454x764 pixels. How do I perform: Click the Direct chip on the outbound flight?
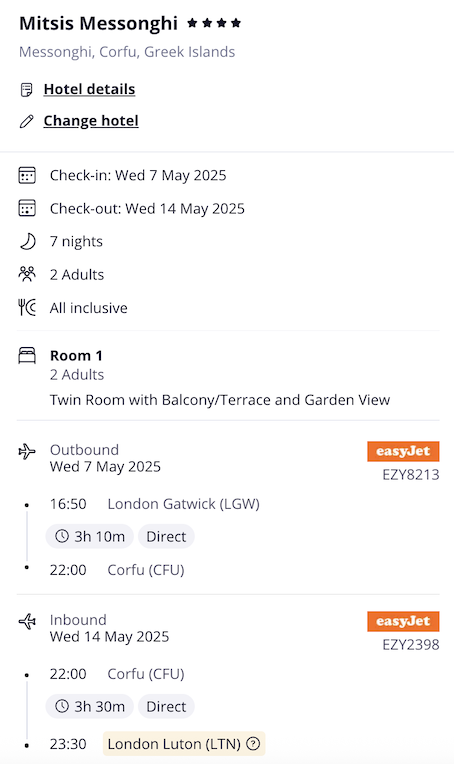pyautogui.click(x=166, y=536)
